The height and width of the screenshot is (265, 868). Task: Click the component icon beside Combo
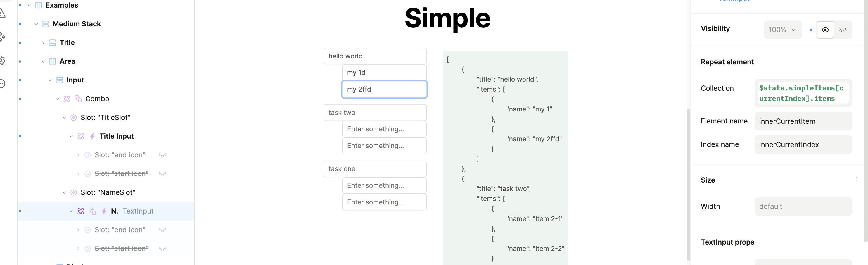coord(67,99)
